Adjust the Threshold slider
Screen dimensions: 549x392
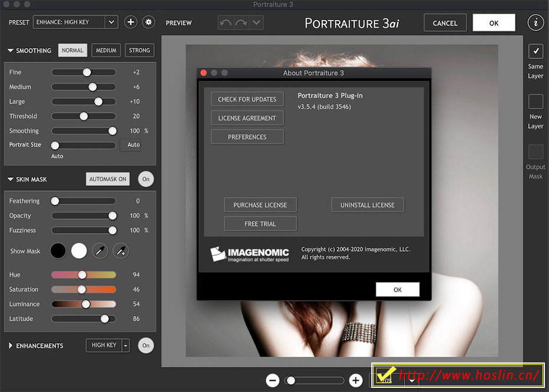point(84,116)
